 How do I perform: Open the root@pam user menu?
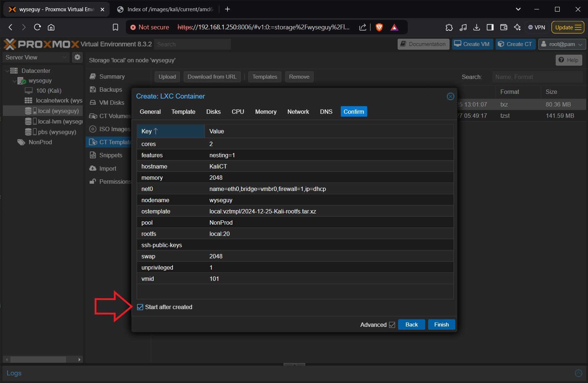tap(562, 44)
